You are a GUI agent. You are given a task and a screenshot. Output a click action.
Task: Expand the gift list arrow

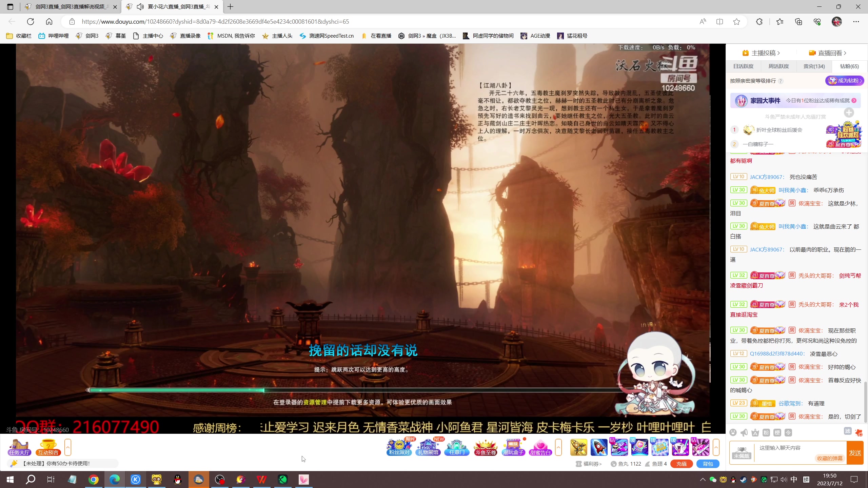tap(716, 447)
